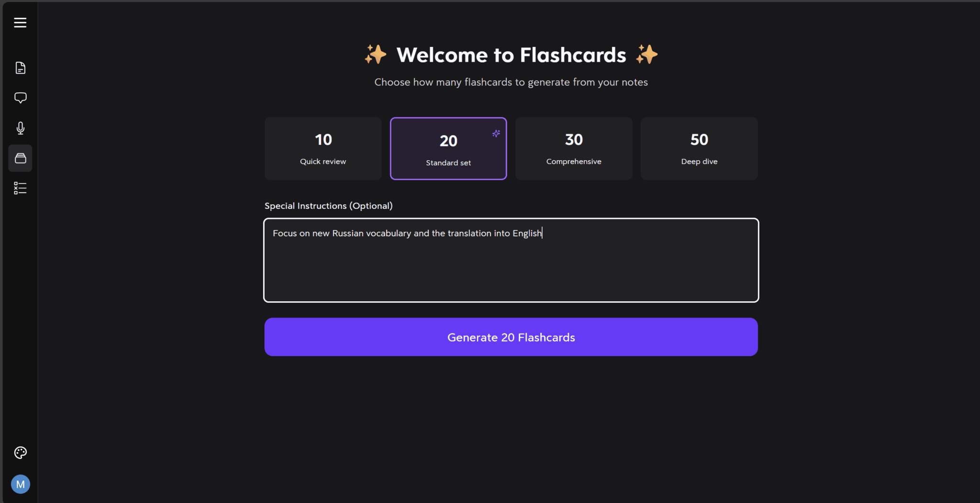The image size is (980, 503).
Task: Open the quiz checklist section
Action: 20,187
